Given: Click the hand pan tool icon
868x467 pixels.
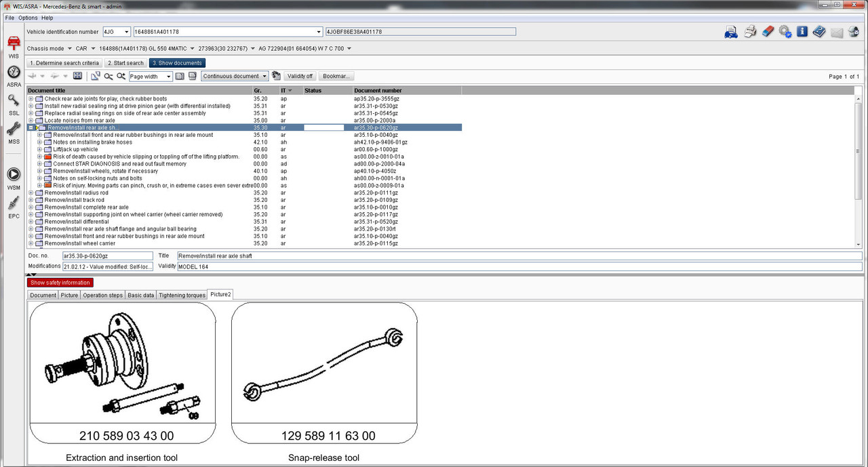Looking at the screenshot, I should (276, 76).
